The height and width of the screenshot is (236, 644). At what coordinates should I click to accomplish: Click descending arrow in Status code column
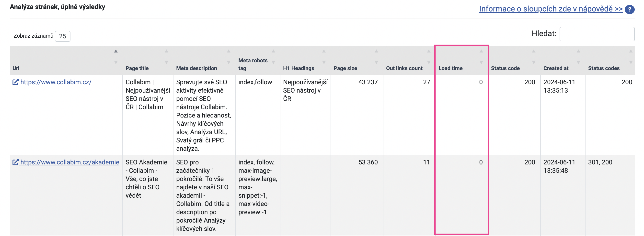[x=534, y=62]
